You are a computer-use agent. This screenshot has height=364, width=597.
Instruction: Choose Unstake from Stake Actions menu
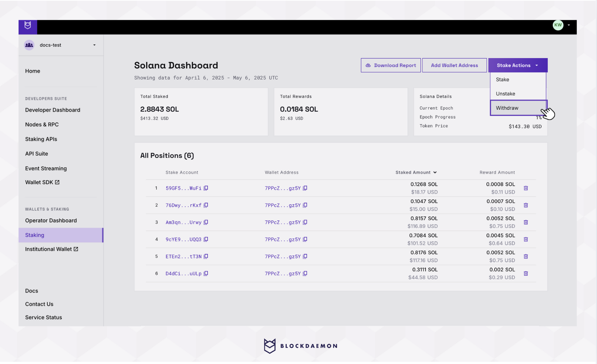click(518, 94)
